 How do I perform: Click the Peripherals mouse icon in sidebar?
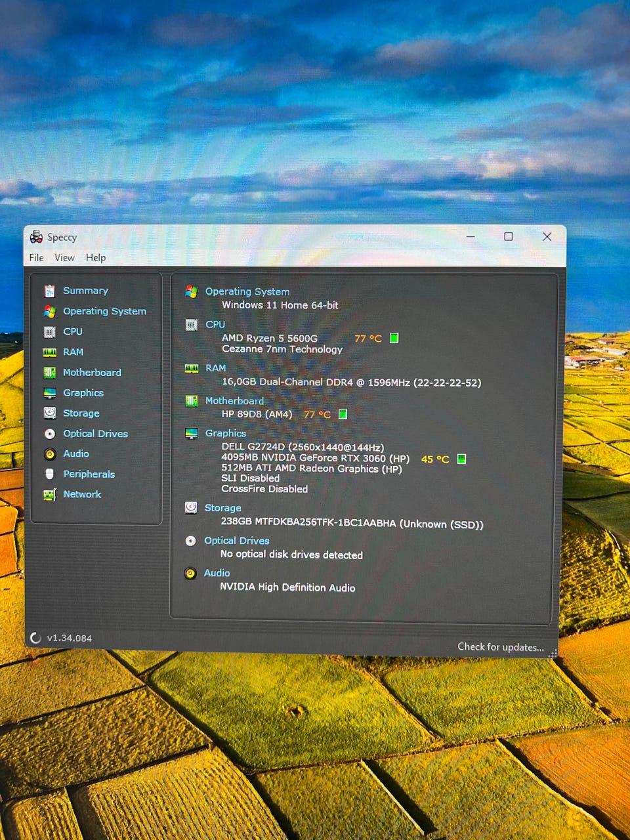(x=50, y=474)
